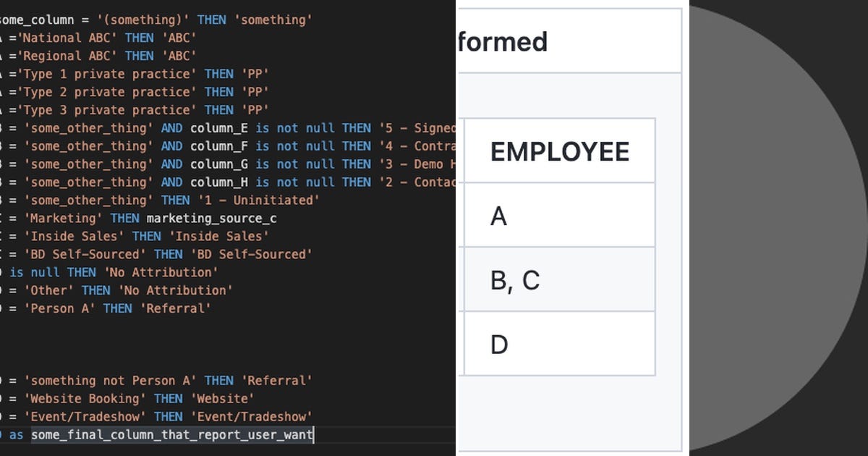Click the table cell containing 'B, C'
The height and width of the screenshot is (456, 868).
(514, 279)
